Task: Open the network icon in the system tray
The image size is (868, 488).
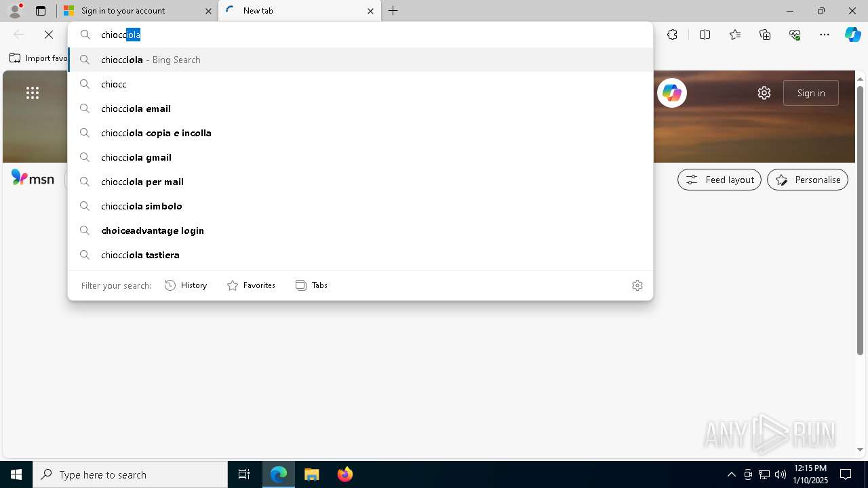Action: click(764, 474)
